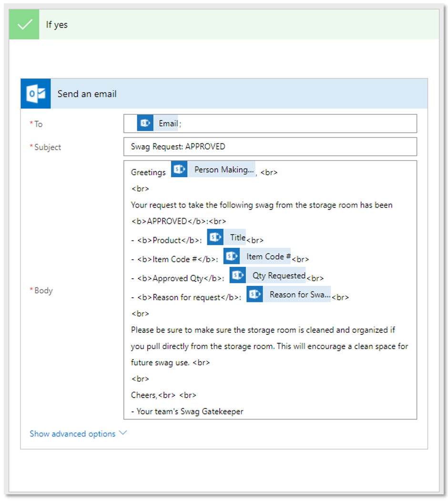This screenshot has height=501, width=448.
Task: Click the green checkmark icon beside If yes
Action: pos(24,25)
